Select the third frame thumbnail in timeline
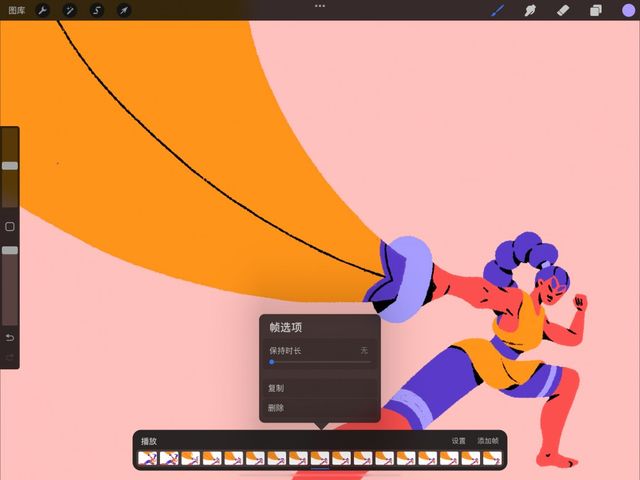The width and height of the screenshot is (640, 480). [x=191, y=458]
